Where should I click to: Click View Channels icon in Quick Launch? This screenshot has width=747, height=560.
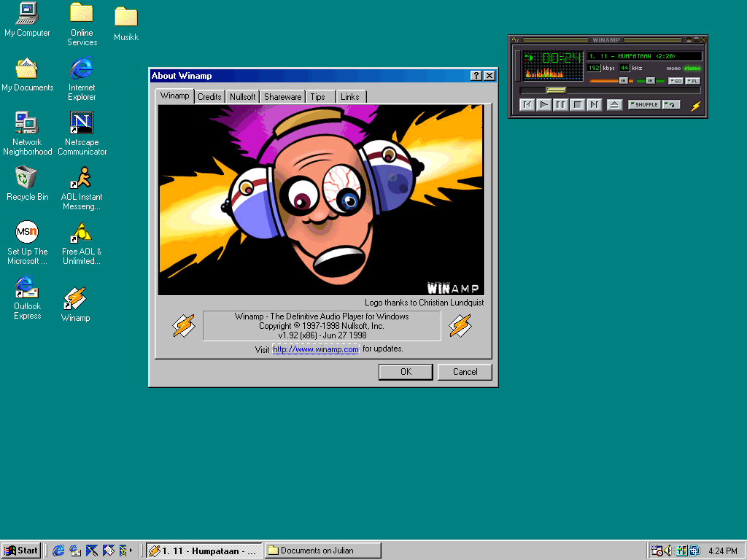pos(109,551)
